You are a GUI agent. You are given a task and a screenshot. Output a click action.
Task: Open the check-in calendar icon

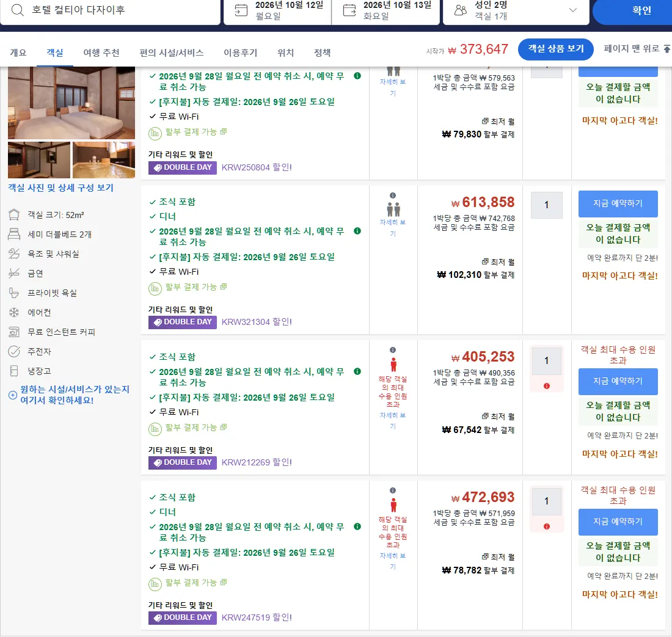pos(241,10)
